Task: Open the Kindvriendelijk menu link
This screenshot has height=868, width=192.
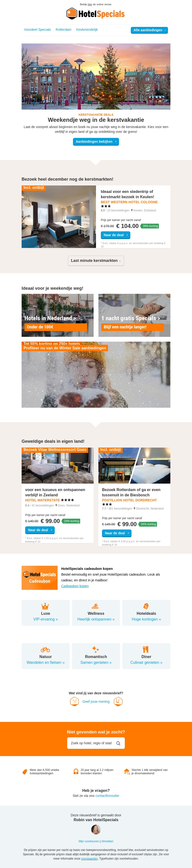Action: point(87,30)
